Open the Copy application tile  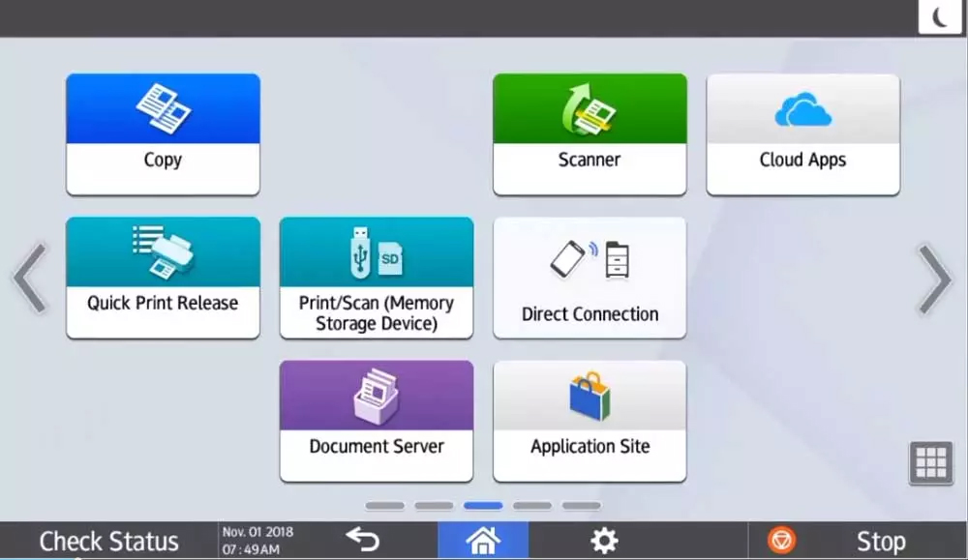coord(163,133)
